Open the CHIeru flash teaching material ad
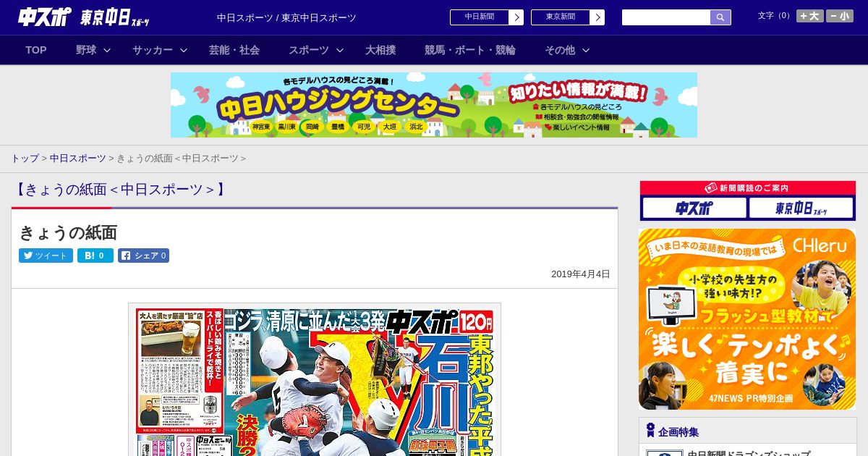868x456 pixels. click(x=747, y=319)
